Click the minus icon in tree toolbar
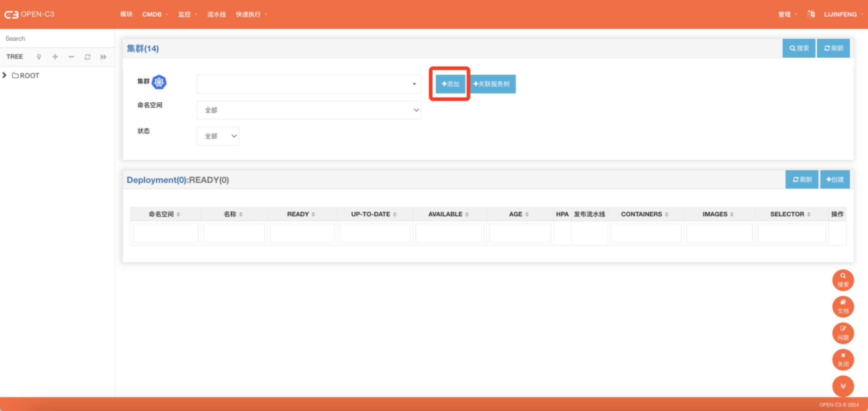This screenshot has height=411, width=868. [71, 57]
